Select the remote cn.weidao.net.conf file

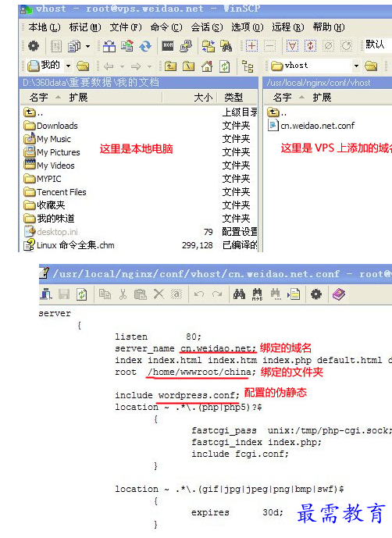[x=312, y=126]
